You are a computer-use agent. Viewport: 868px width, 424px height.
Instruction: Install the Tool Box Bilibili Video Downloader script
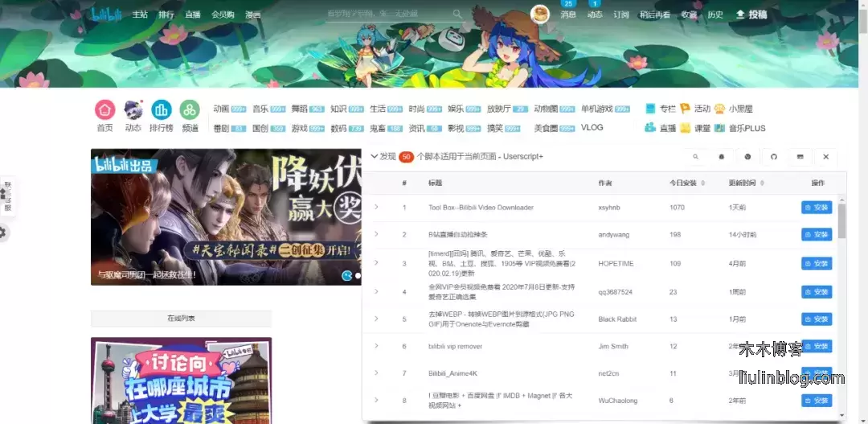pos(817,208)
